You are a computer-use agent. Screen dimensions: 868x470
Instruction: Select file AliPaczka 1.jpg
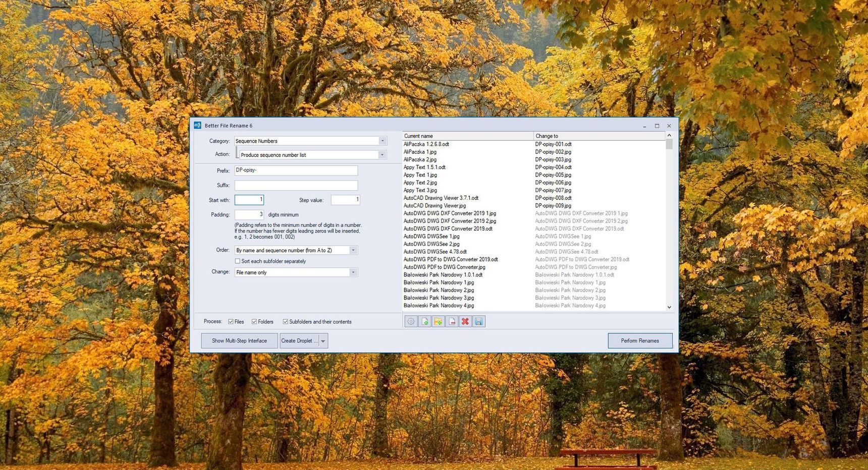pyautogui.click(x=420, y=152)
